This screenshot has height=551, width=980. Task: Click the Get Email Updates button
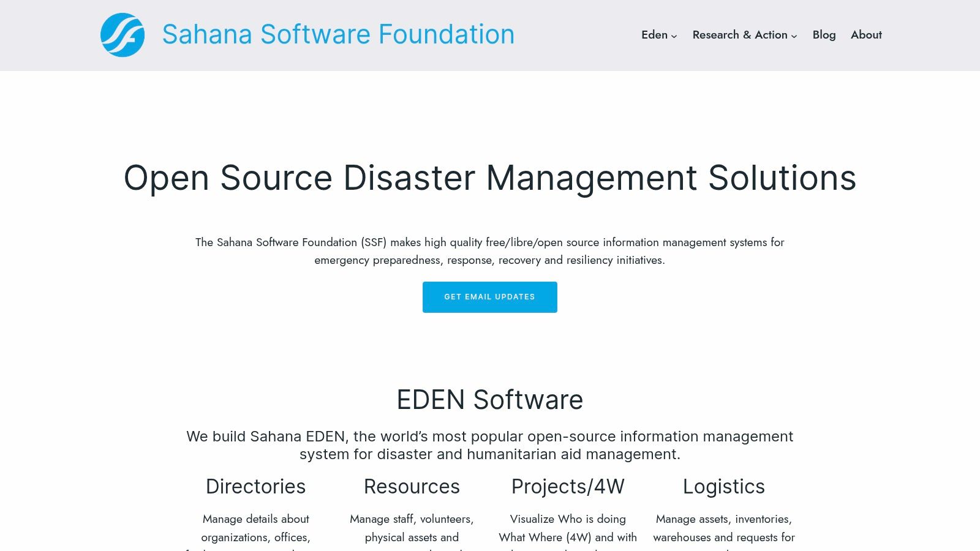(490, 297)
